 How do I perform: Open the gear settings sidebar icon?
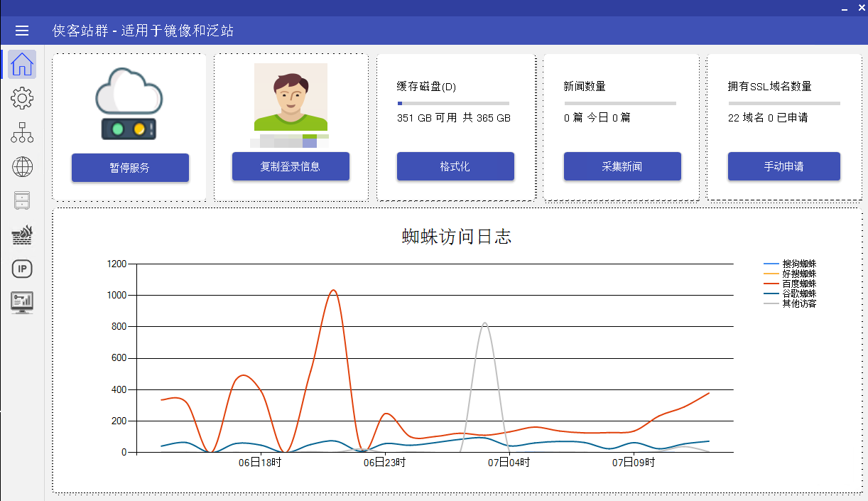pyautogui.click(x=22, y=98)
